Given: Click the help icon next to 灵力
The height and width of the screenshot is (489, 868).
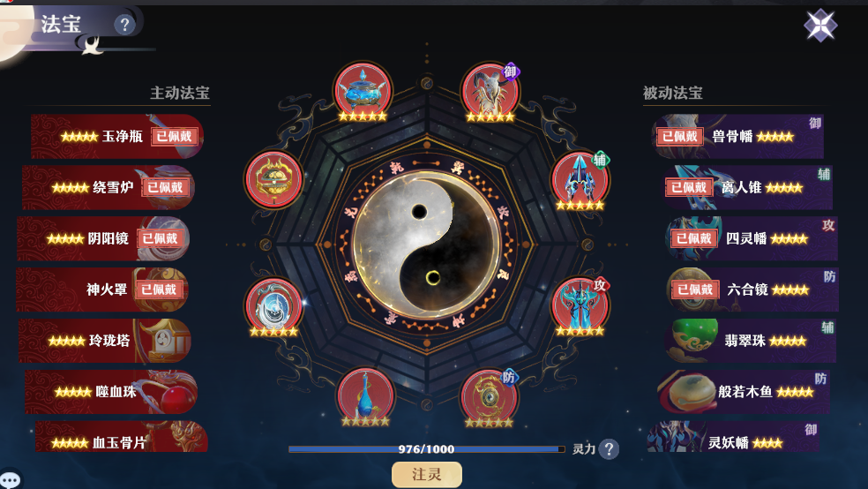Looking at the screenshot, I should (609, 448).
